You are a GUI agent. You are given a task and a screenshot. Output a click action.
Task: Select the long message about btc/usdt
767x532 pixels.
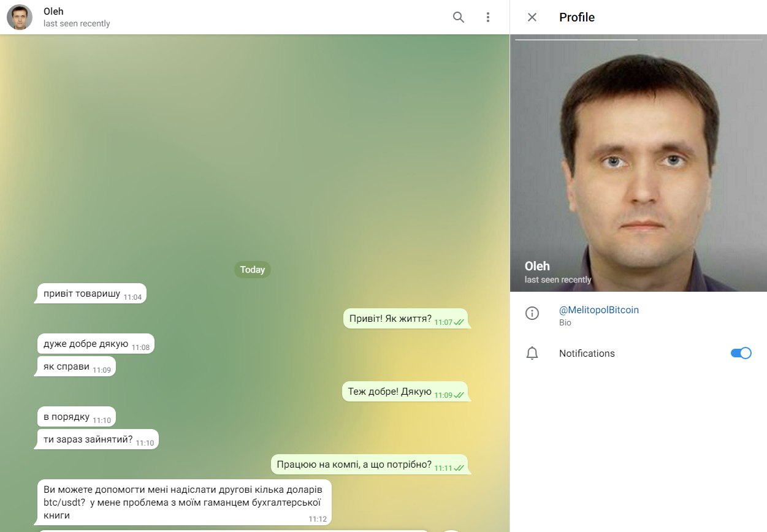pos(185,503)
